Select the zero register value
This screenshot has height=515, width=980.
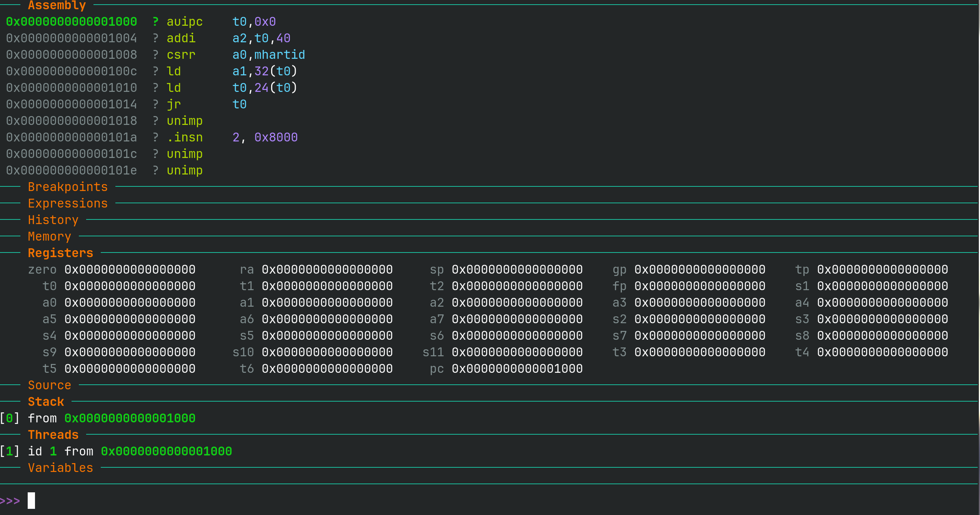pyautogui.click(x=130, y=269)
